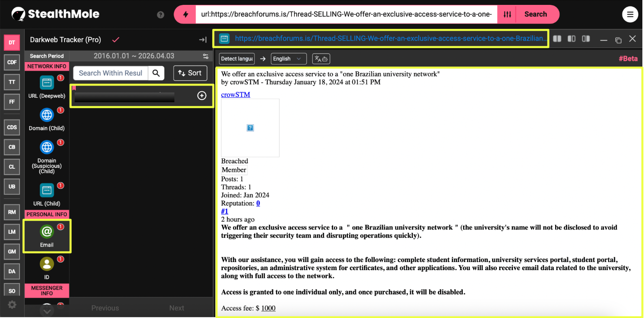
Task: Click magnifier in Search Within Results
Action: [x=156, y=73]
